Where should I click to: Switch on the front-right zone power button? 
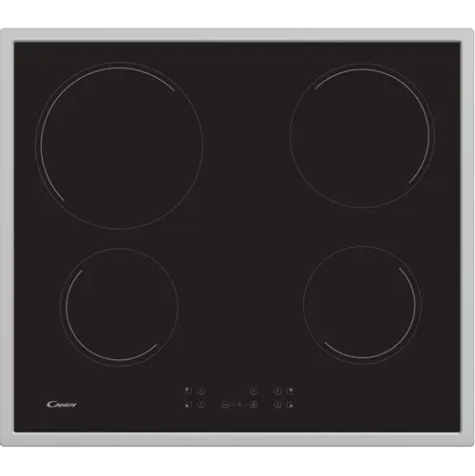[277, 405]
